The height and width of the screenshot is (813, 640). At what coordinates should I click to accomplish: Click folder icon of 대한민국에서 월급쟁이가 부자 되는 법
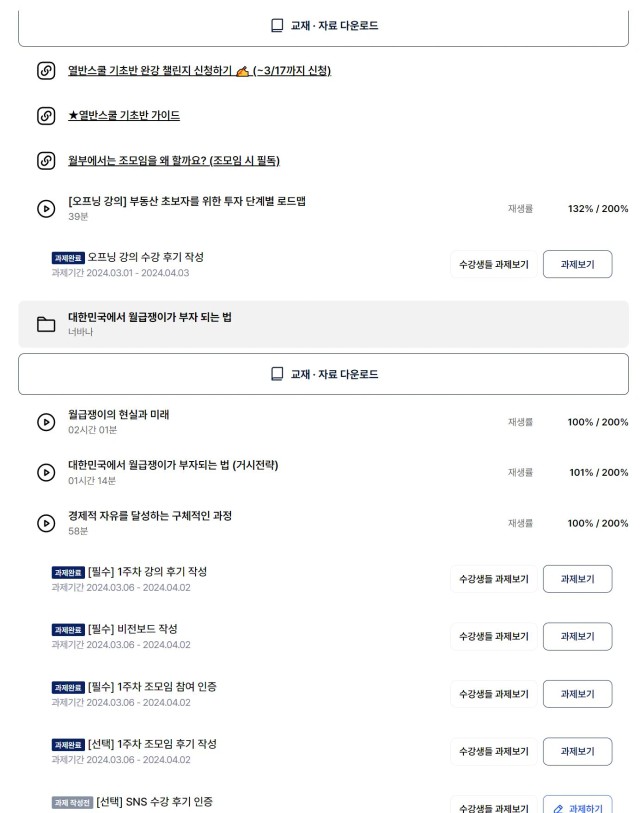coord(46,324)
